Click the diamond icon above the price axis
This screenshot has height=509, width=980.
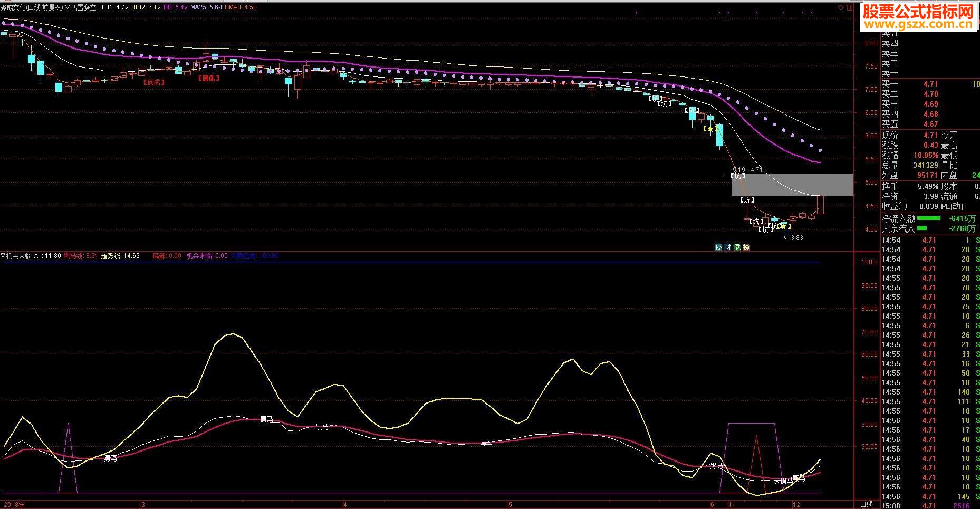pyautogui.click(x=840, y=8)
